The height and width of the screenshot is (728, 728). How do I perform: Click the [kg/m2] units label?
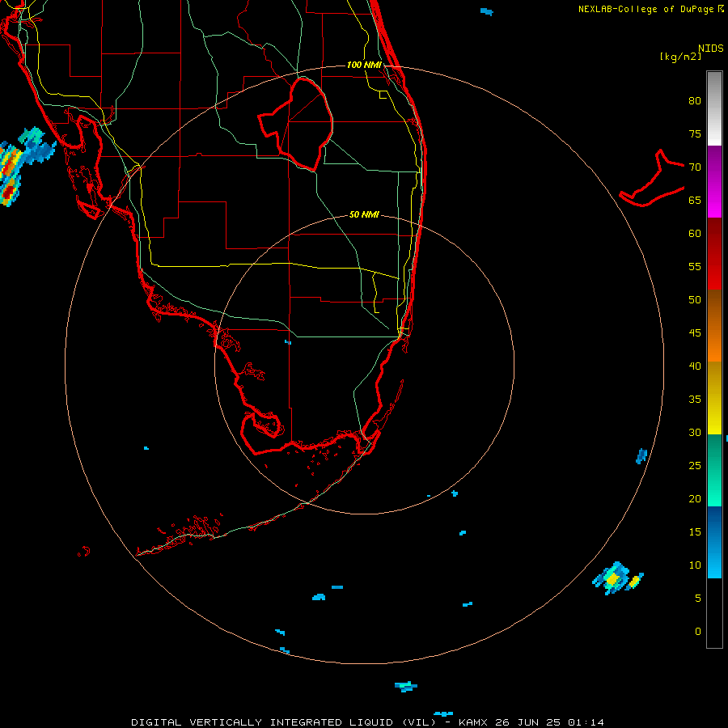(x=680, y=57)
